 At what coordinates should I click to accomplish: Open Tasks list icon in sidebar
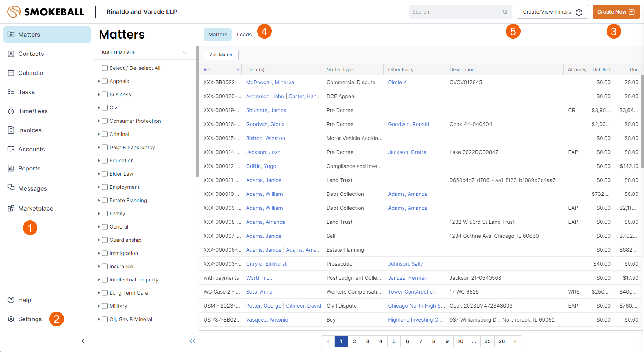pyautogui.click(x=11, y=92)
